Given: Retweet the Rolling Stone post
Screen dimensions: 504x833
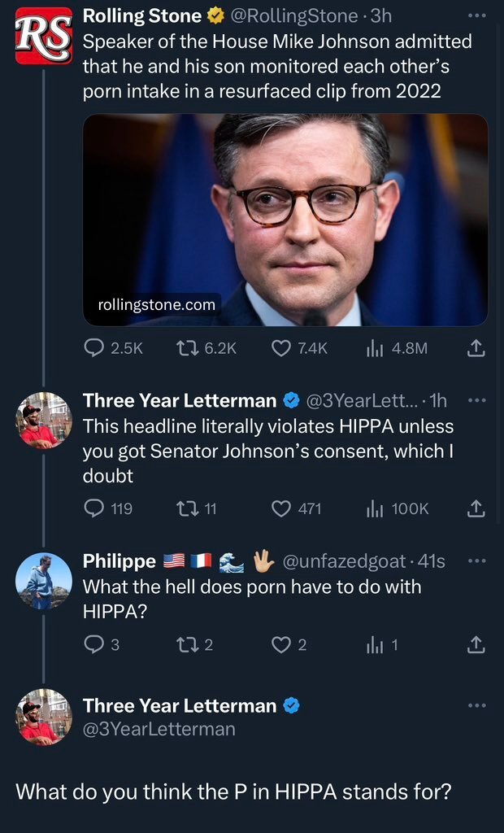Looking at the screenshot, I should [x=186, y=348].
